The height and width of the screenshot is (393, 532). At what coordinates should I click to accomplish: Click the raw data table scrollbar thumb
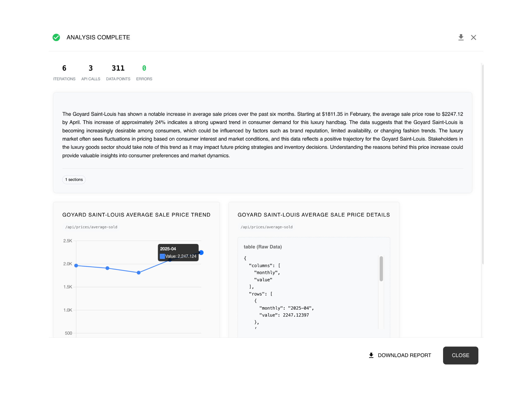click(381, 269)
